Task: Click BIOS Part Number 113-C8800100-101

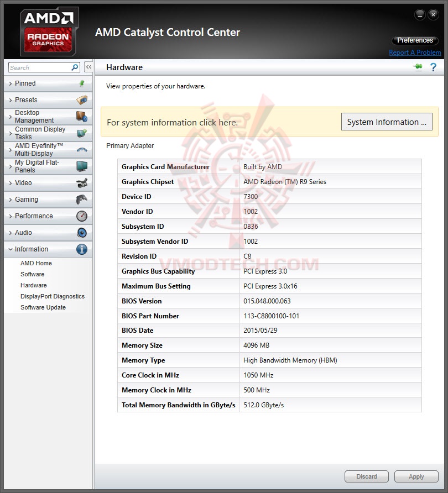Action: 271,316
